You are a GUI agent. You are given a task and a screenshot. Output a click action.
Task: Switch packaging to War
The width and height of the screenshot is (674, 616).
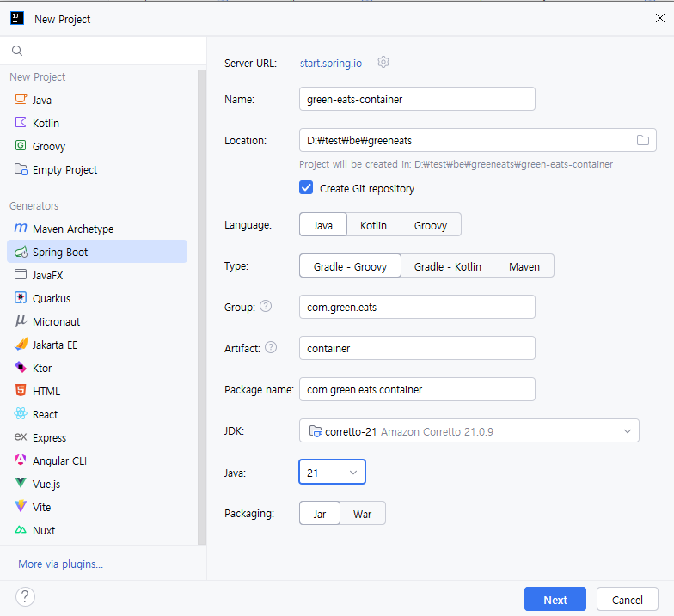tap(363, 514)
